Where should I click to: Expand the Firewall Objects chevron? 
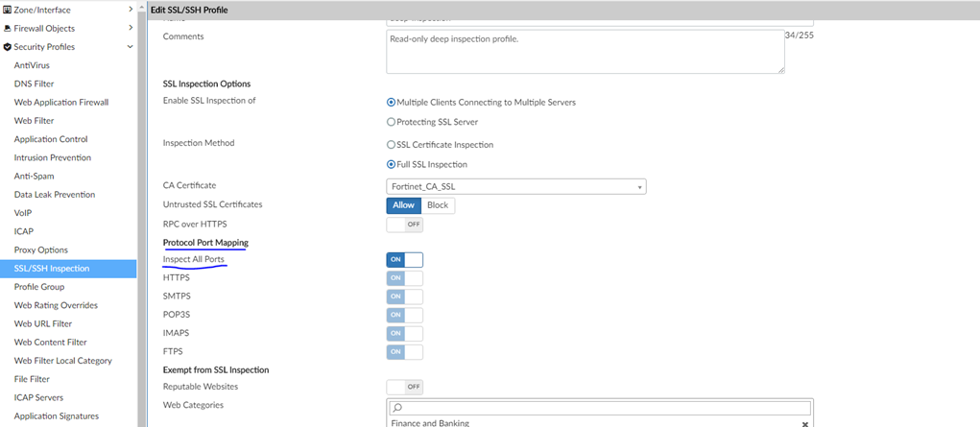tap(131, 28)
